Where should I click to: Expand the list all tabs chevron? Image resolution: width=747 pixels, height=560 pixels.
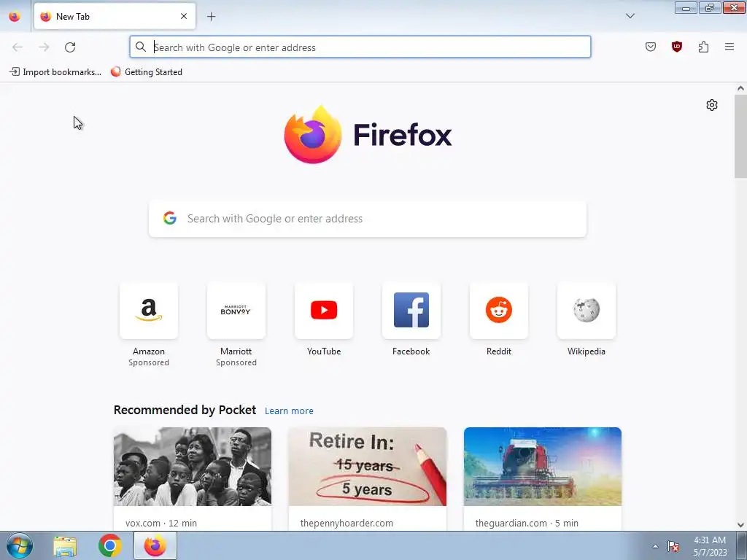(x=630, y=16)
